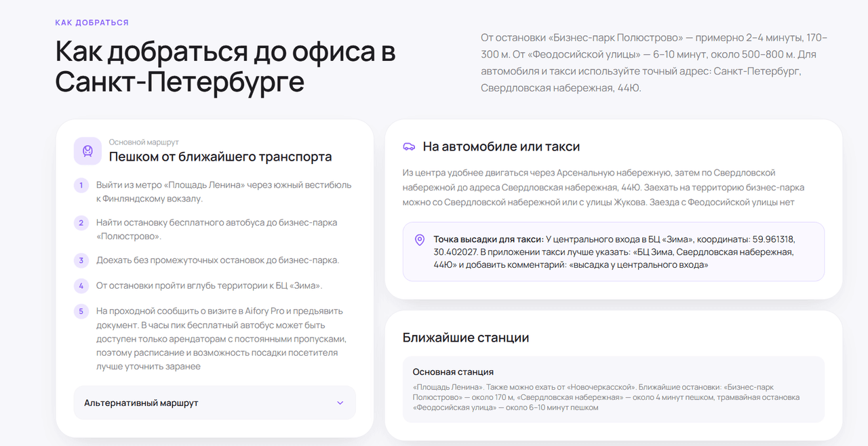Viewport: 868px width, 446px height.
Task: Click the 'КАК ДОБРАТЬСЯ' section label
Action: point(92,22)
